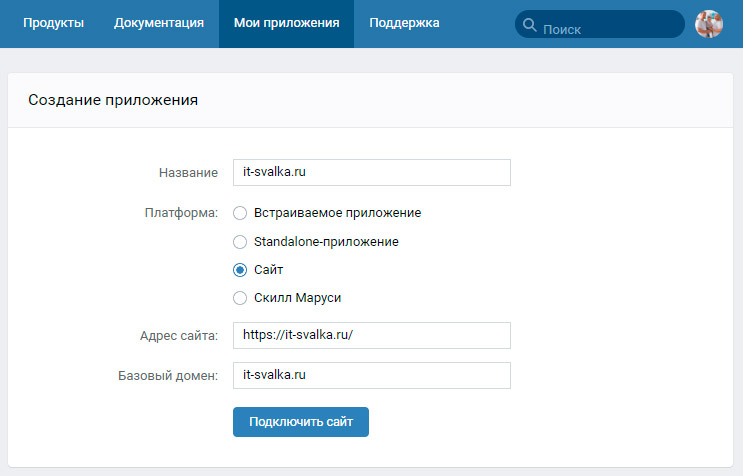Open the Документация section
This screenshot has height=476, width=743.
coord(159,23)
